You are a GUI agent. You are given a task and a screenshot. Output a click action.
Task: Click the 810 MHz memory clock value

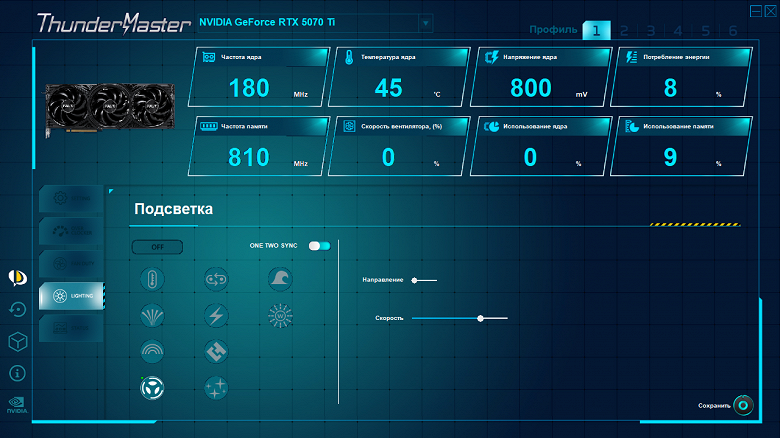(x=249, y=157)
